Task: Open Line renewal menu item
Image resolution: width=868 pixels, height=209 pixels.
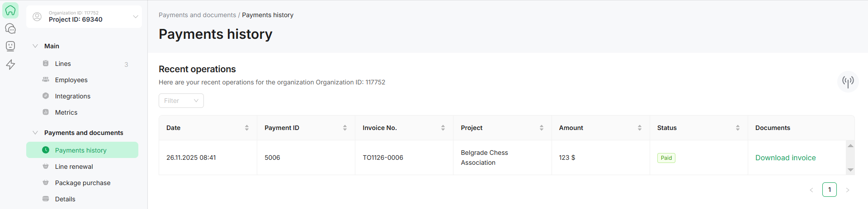Action: [x=74, y=167]
